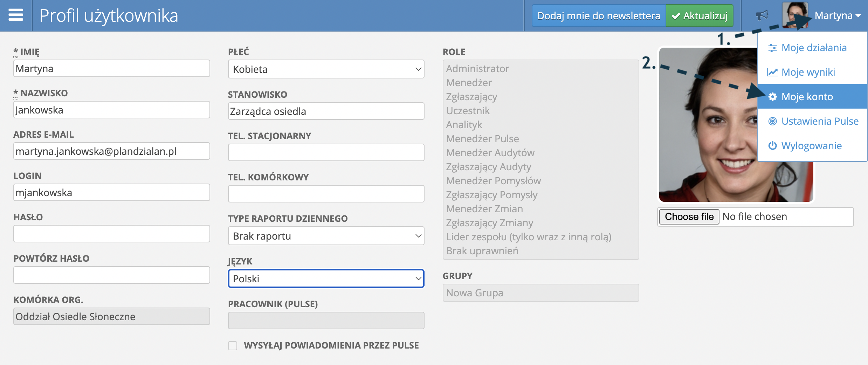Open the hamburger navigation menu
The width and height of the screenshot is (868, 365).
pos(16,15)
